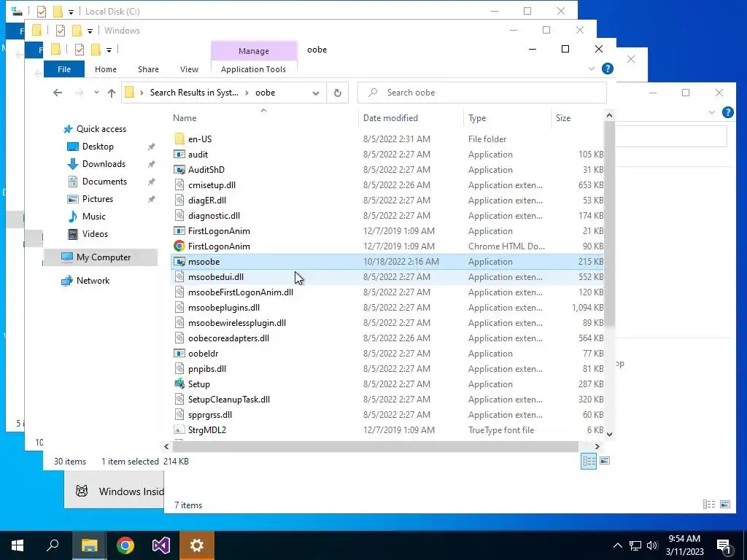
Task: Open the Share ribbon tab
Action: [x=148, y=69]
